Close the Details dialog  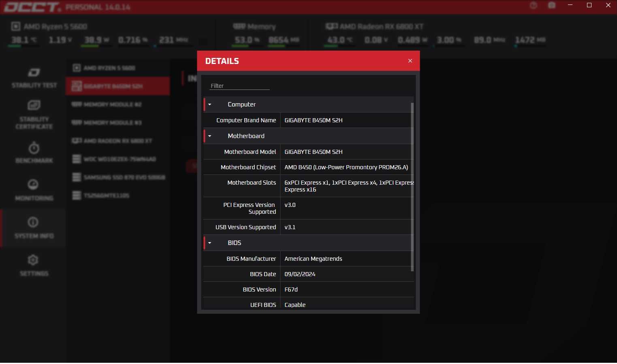410,61
